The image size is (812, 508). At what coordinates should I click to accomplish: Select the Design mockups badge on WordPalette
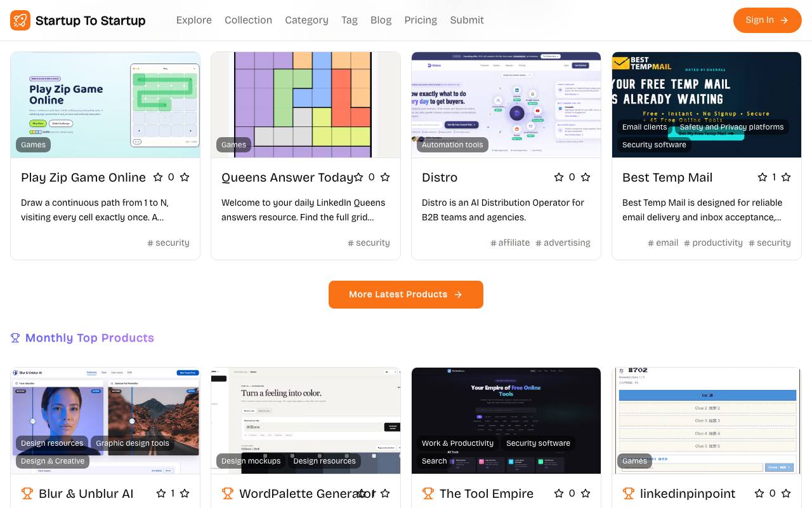point(251,461)
